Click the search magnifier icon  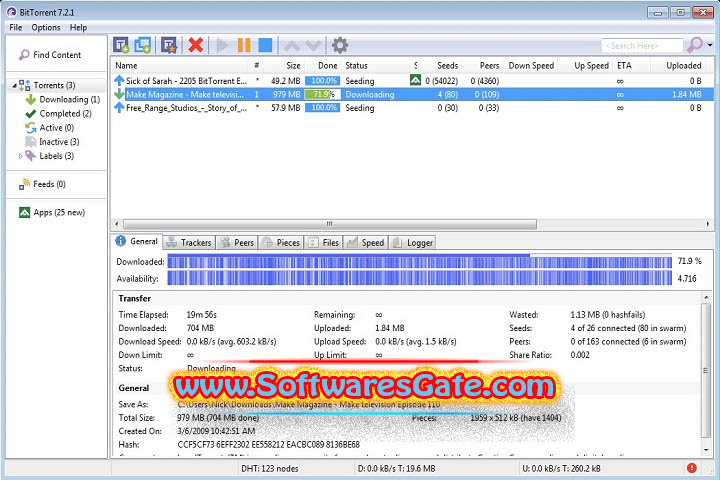point(694,45)
